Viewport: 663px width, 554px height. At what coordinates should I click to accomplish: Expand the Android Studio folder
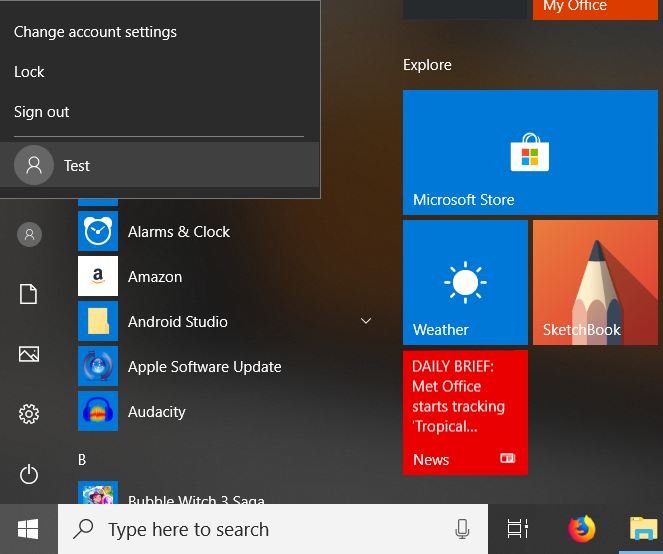click(x=366, y=322)
